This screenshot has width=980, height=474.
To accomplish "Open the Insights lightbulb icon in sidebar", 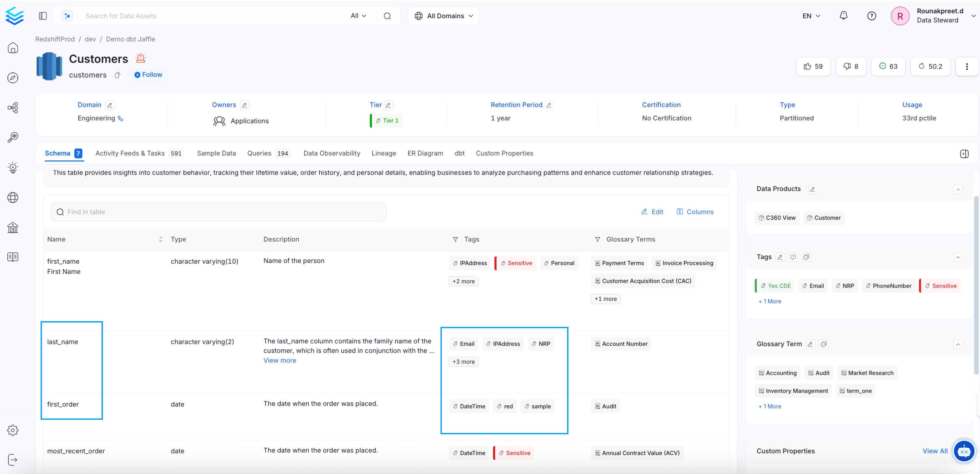I will coord(13,167).
